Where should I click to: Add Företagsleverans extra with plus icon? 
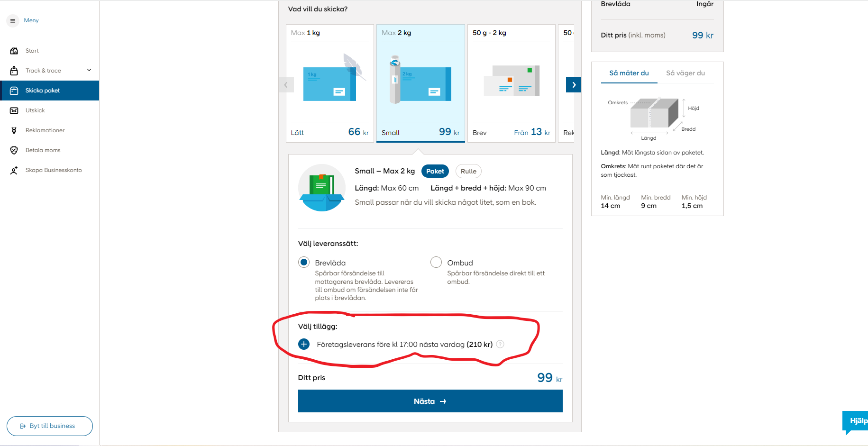point(304,345)
